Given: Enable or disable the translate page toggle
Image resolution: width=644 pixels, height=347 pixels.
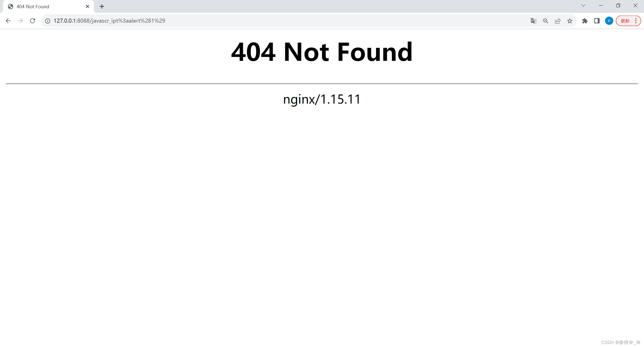Looking at the screenshot, I should pyautogui.click(x=533, y=21).
